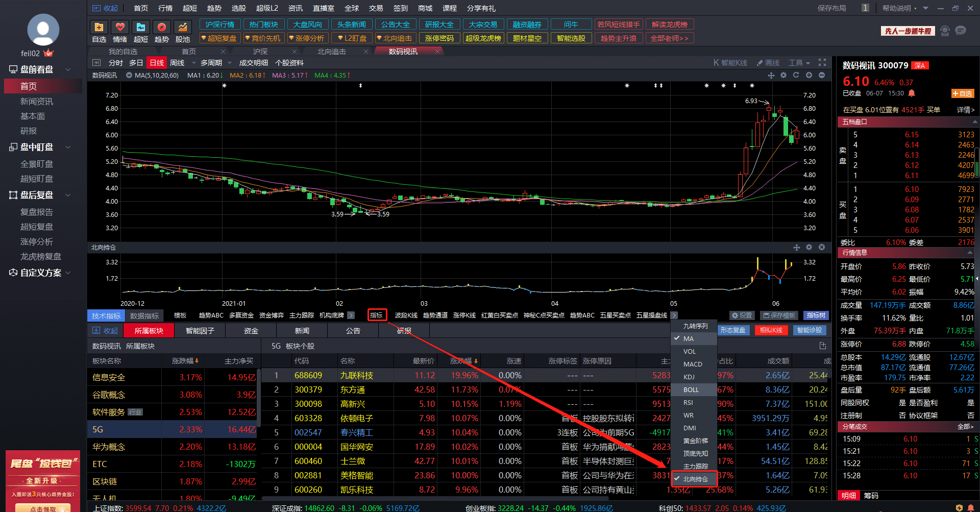Open main chart settings gear
Viewport: 980px width, 512px height.
pos(783,75)
